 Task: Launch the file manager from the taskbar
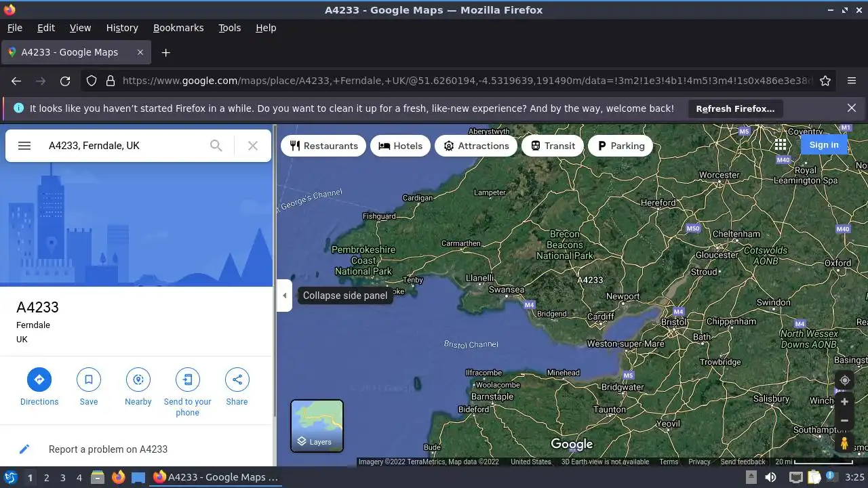click(x=98, y=477)
